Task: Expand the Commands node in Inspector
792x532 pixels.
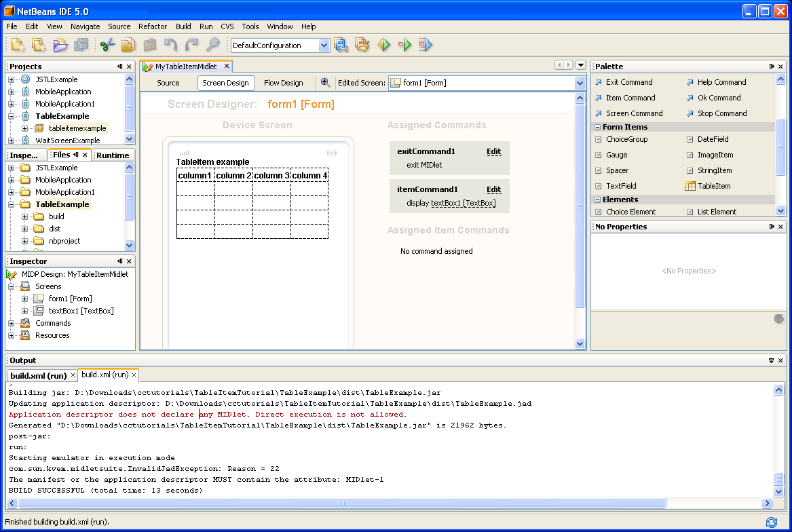Action: point(11,323)
